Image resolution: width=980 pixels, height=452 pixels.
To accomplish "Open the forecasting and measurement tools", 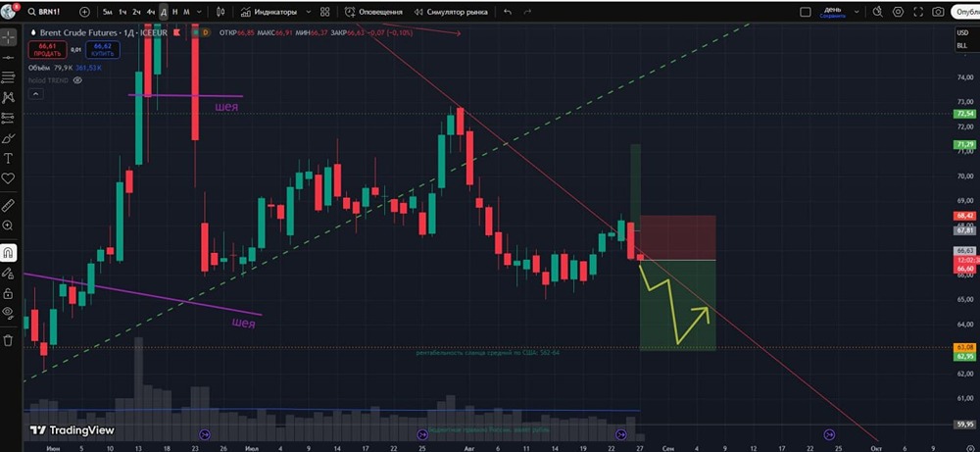I will (8, 118).
